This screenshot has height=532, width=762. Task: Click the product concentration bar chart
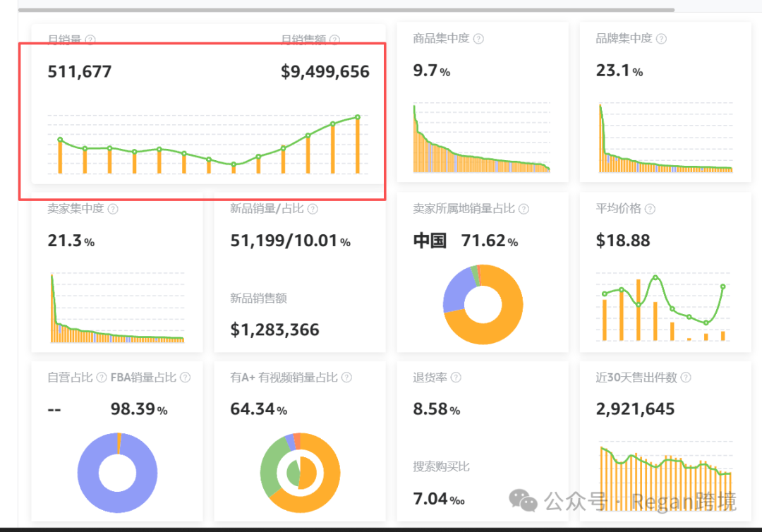click(x=482, y=138)
